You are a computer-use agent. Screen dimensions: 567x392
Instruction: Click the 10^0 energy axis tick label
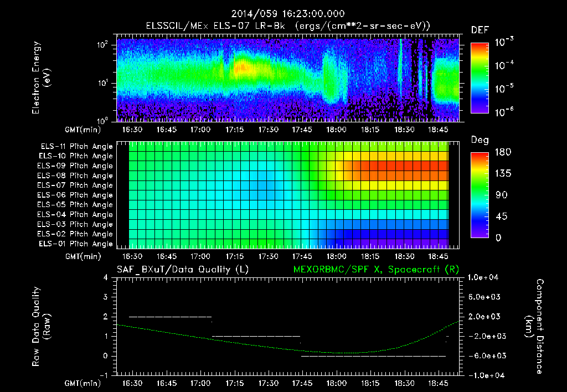[x=102, y=120]
